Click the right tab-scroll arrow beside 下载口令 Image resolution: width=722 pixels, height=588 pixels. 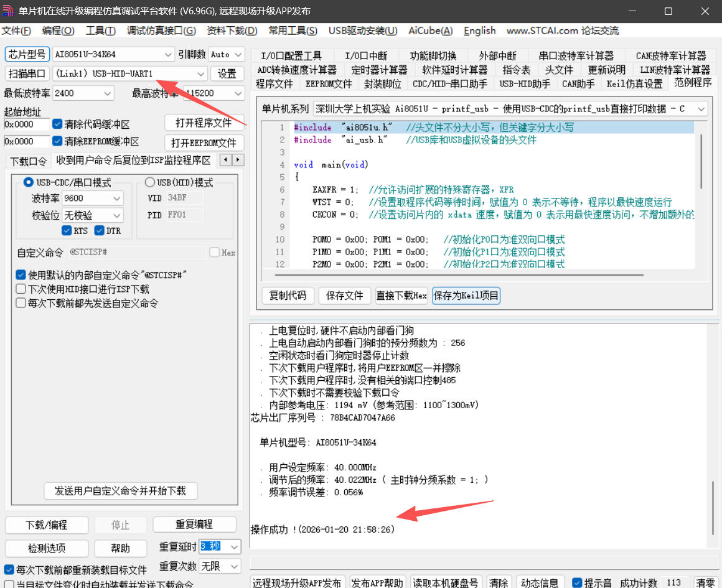click(x=238, y=160)
